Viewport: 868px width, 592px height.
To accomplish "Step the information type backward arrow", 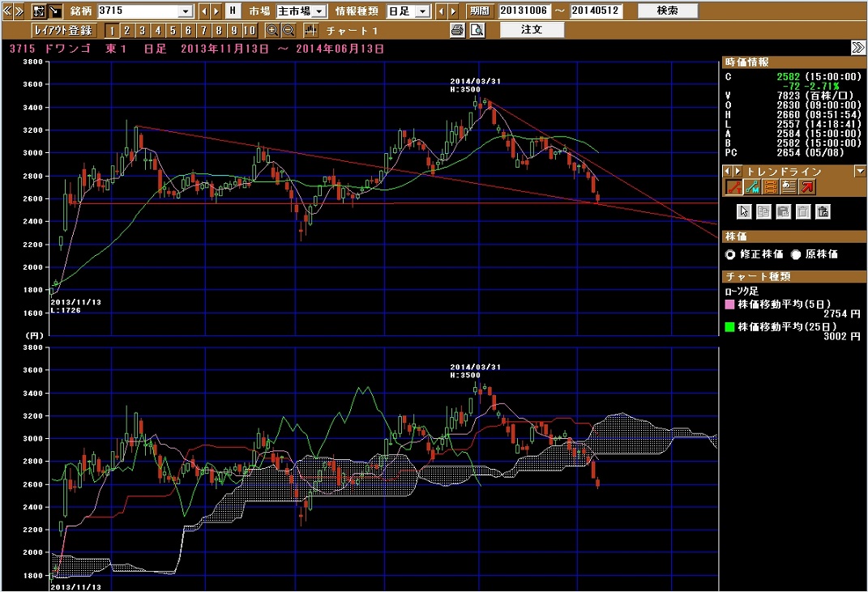I will click(441, 11).
